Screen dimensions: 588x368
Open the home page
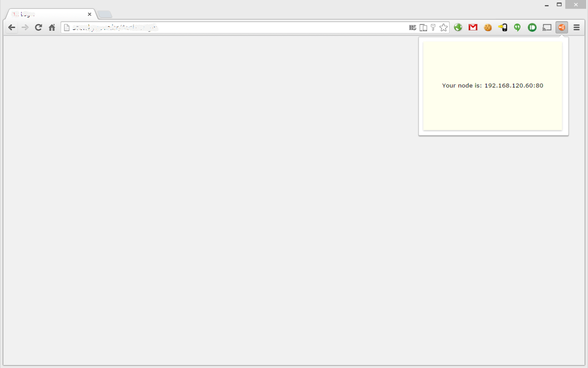[x=52, y=28]
